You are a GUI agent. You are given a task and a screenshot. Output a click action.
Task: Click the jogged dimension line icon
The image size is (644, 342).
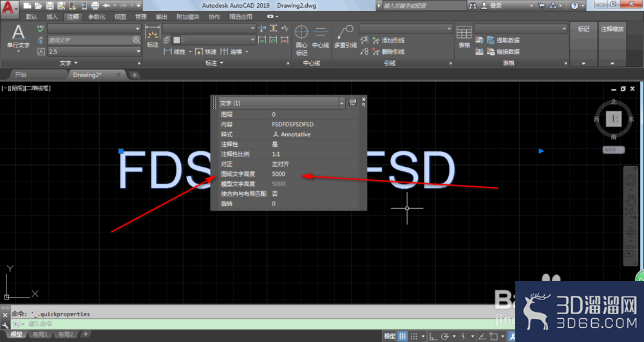click(285, 28)
